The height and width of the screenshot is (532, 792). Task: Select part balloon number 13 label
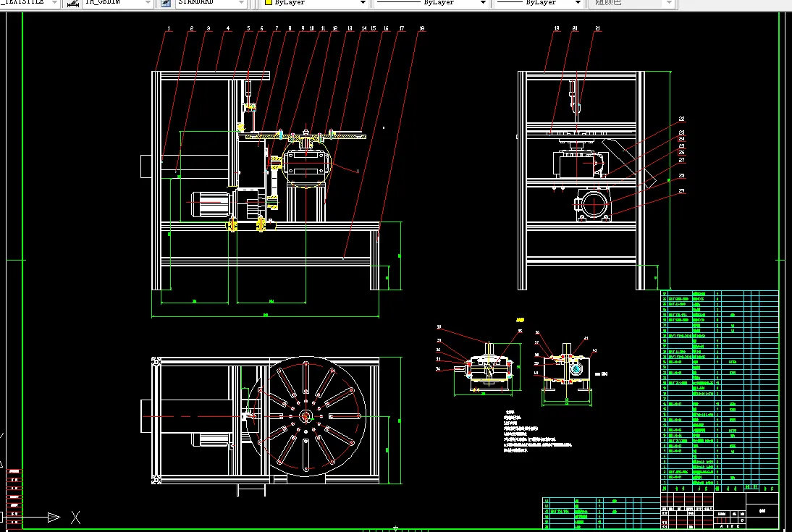[350, 29]
